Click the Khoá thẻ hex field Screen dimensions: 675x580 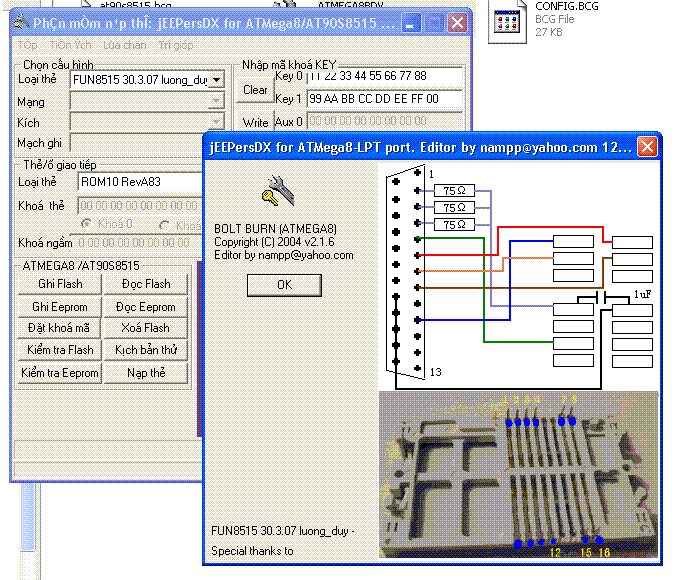point(140,206)
